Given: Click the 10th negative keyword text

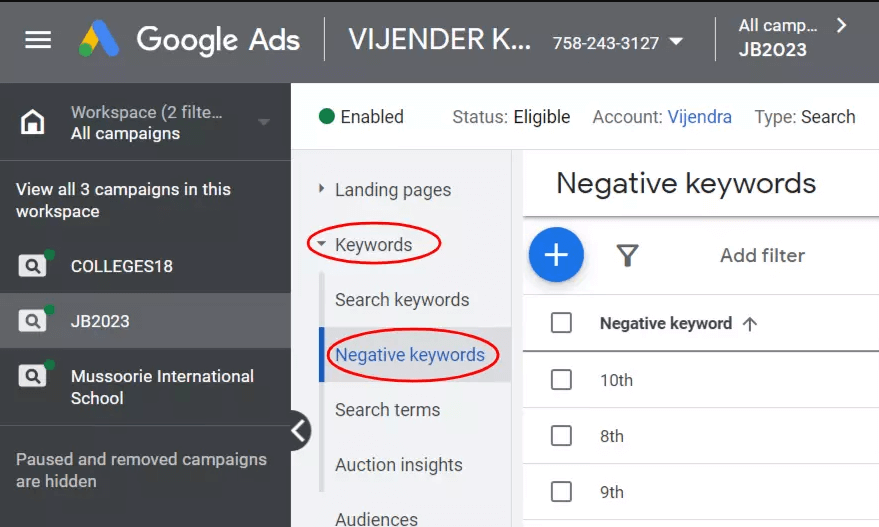Looking at the screenshot, I should click(616, 380).
